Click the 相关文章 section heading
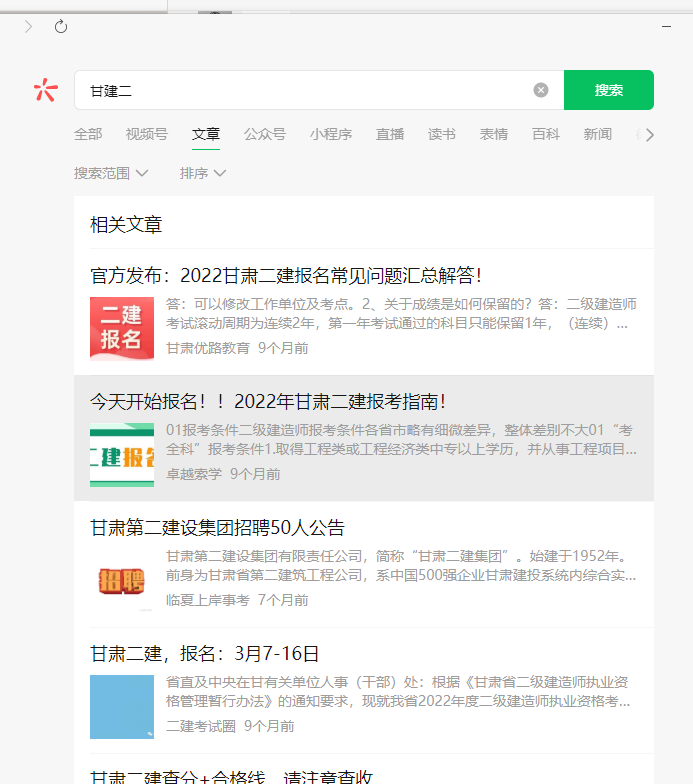The width and height of the screenshot is (693, 784). coord(126,224)
